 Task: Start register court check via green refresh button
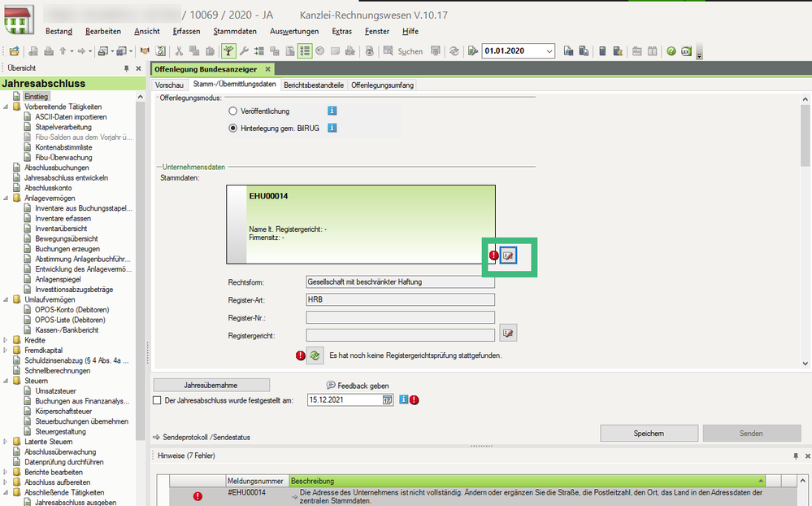[315, 356]
